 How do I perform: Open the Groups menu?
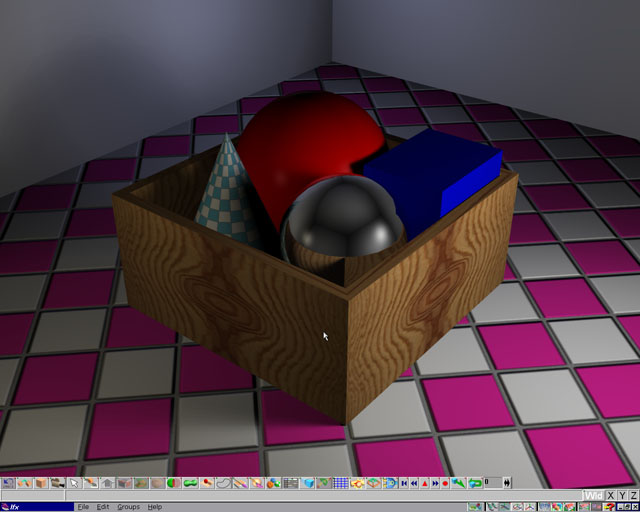pos(128,507)
